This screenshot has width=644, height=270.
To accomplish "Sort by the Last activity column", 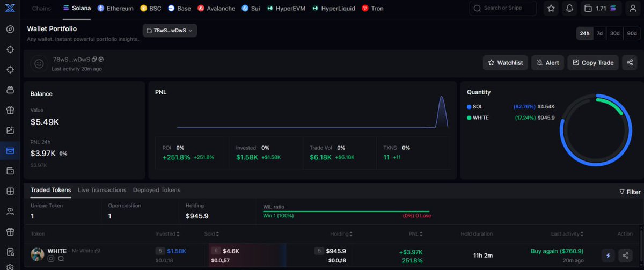I will click(568, 234).
